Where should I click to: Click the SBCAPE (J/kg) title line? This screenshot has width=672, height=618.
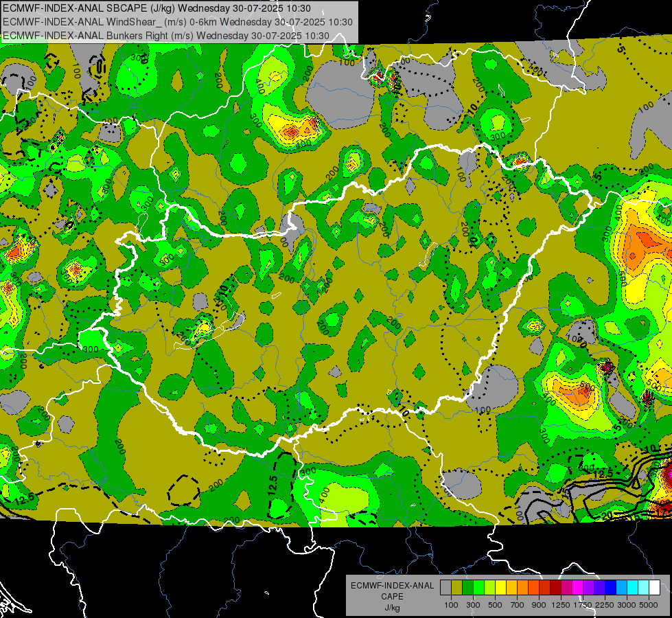click(x=157, y=8)
